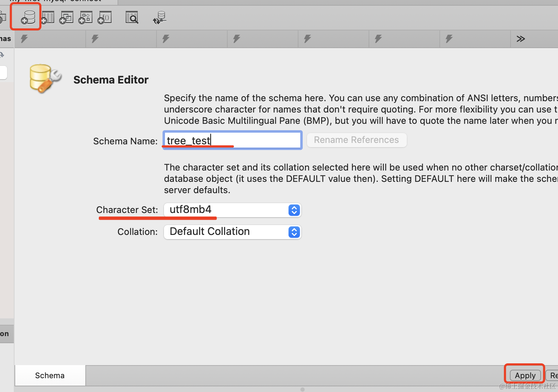Click the create new view icon
This screenshot has height=392, width=558.
(x=66, y=17)
